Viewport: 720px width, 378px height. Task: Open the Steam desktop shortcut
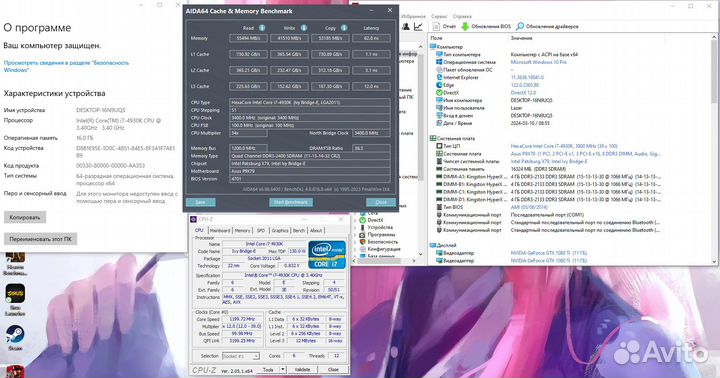[15, 335]
